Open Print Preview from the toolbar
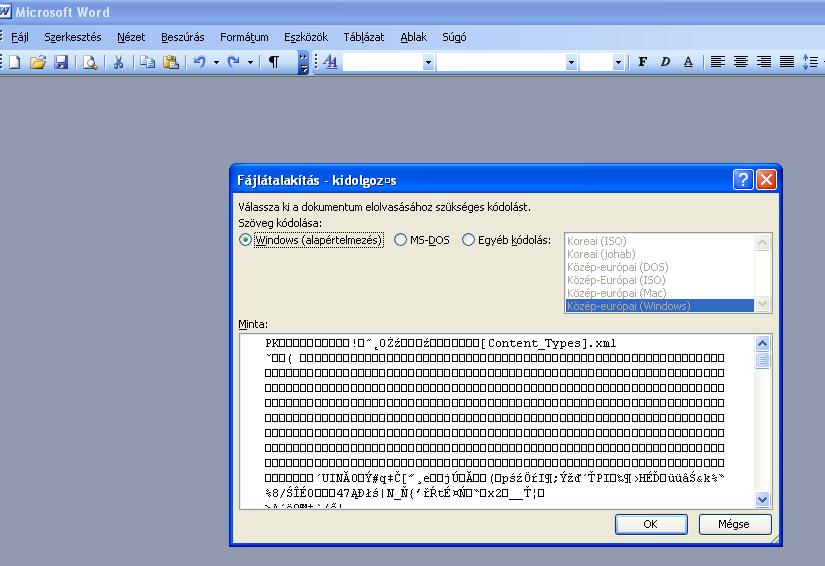 coord(90,62)
